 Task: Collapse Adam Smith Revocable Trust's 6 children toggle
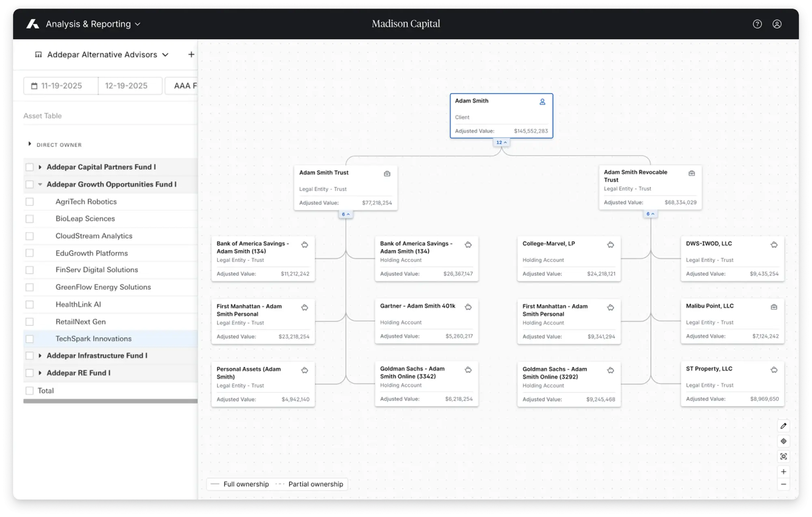click(x=650, y=214)
